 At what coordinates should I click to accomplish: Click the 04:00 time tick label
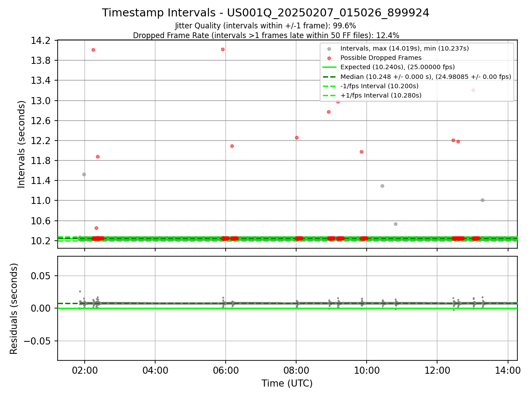(x=155, y=371)
